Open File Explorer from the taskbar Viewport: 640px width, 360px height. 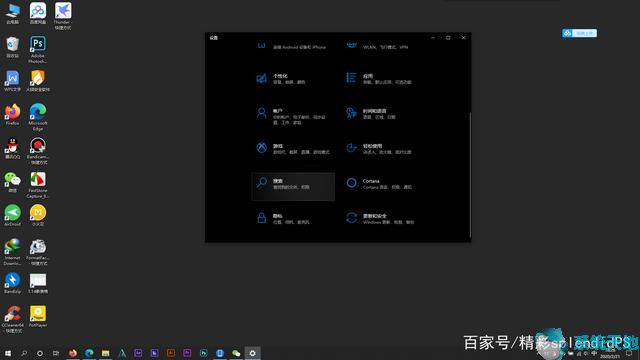(x=105, y=353)
